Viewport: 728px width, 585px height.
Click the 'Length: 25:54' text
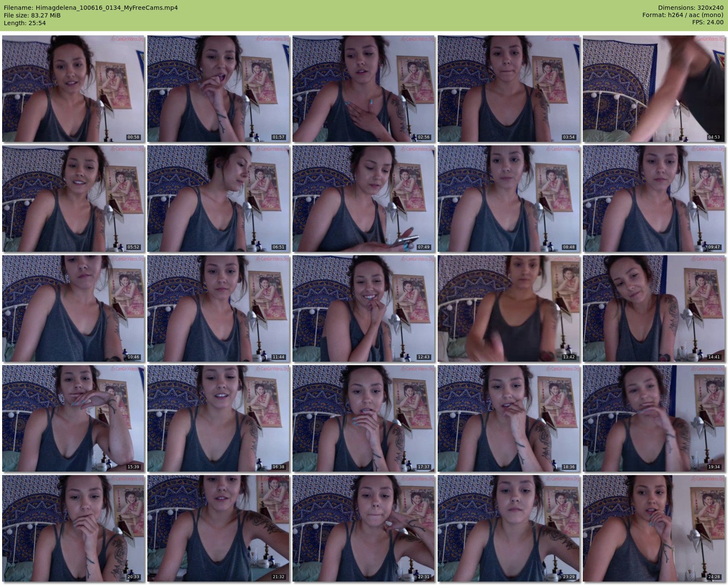click(x=25, y=23)
